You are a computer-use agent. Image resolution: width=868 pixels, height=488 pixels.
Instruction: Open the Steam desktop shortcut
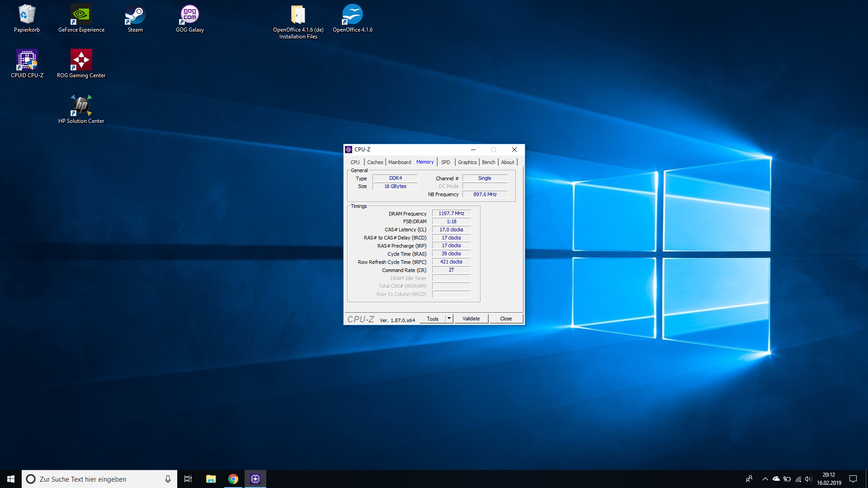click(135, 19)
